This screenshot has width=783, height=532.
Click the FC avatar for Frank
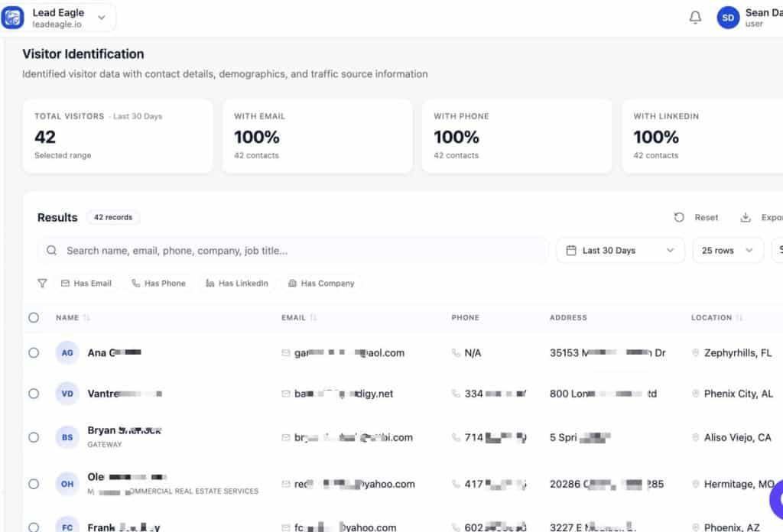pos(67,525)
